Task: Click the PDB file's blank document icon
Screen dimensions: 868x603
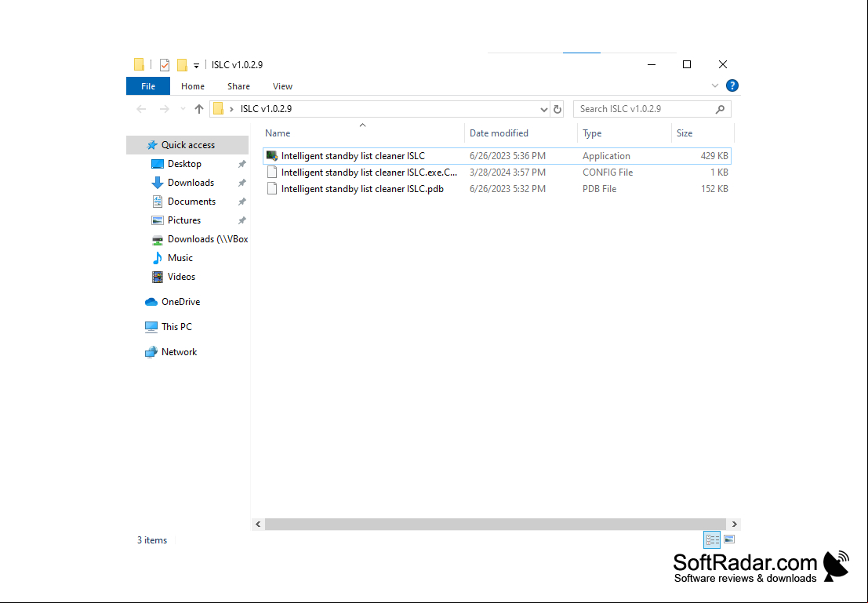Action: coord(272,189)
